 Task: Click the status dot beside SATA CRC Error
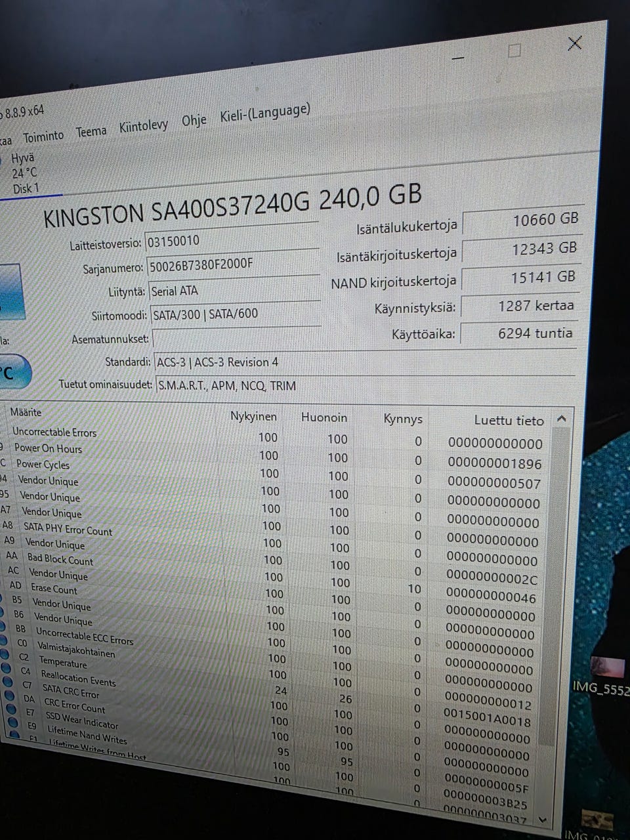tap(7, 681)
